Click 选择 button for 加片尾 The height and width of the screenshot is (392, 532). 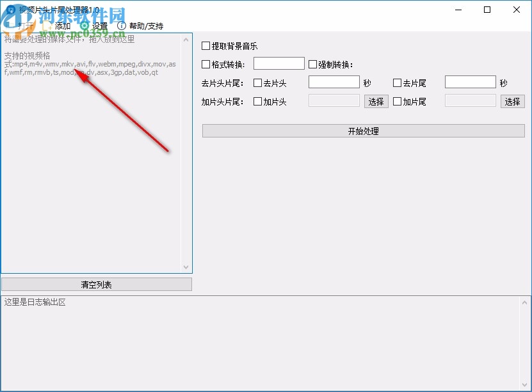[x=513, y=101]
